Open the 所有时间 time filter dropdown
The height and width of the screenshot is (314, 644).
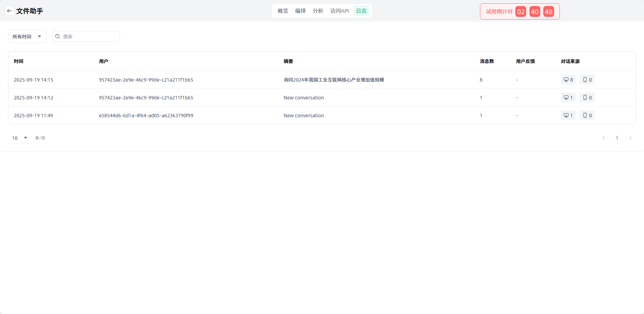pos(27,36)
